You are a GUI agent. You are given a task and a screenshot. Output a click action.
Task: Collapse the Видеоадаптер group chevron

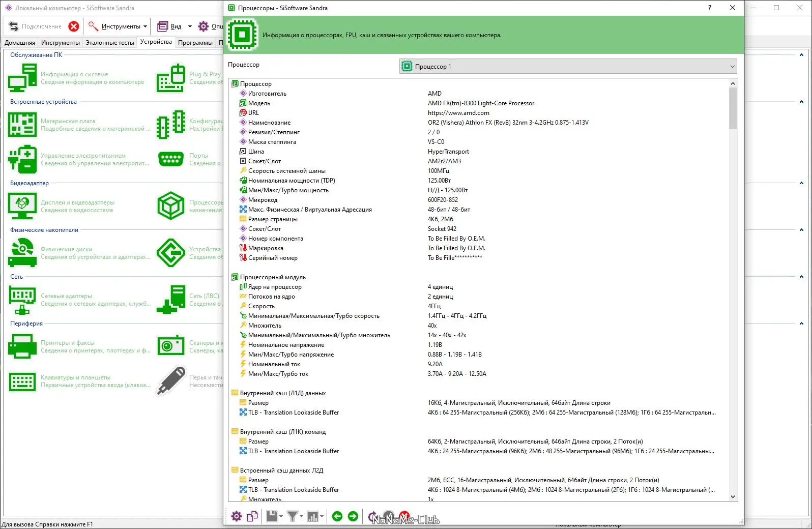(x=801, y=183)
